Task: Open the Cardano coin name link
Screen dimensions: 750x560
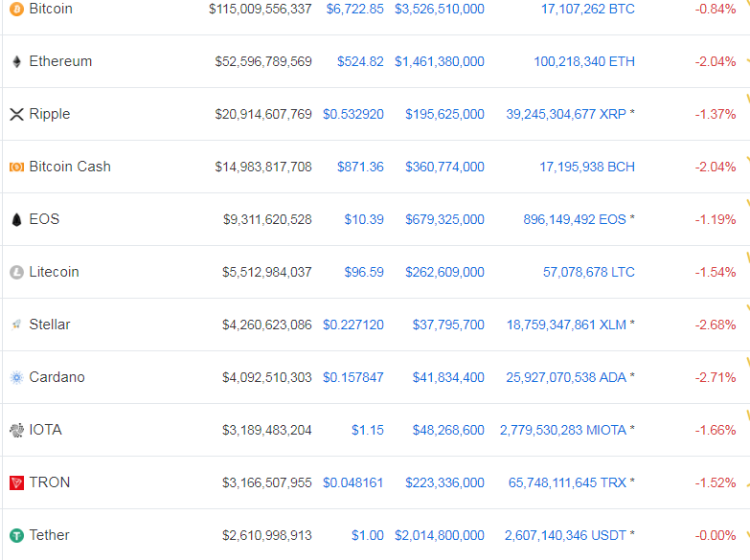Action: pyautogui.click(x=57, y=377)
